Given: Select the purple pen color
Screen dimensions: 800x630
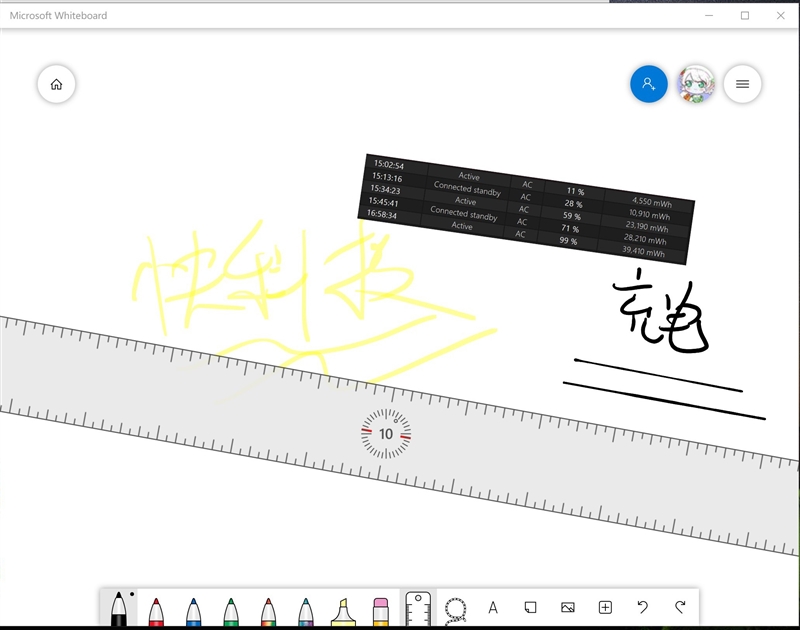Looking at the screenshot, I should (x=304, y=608).
